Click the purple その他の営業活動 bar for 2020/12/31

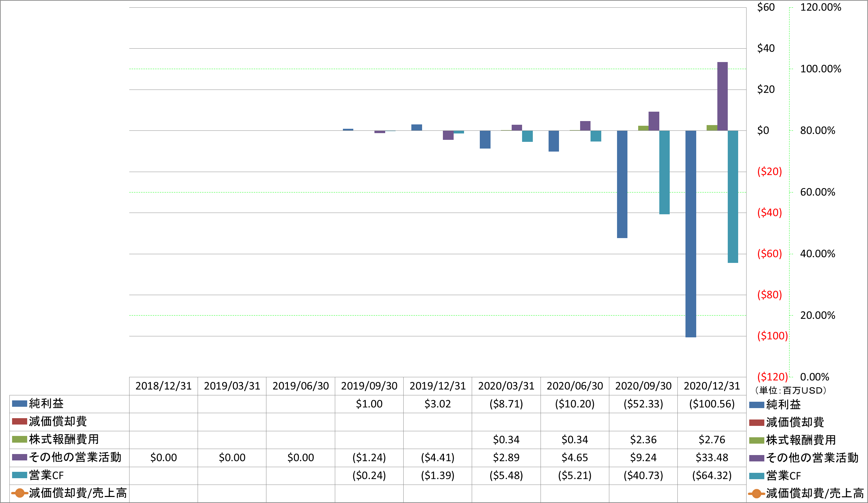click(x=722, y=96)
